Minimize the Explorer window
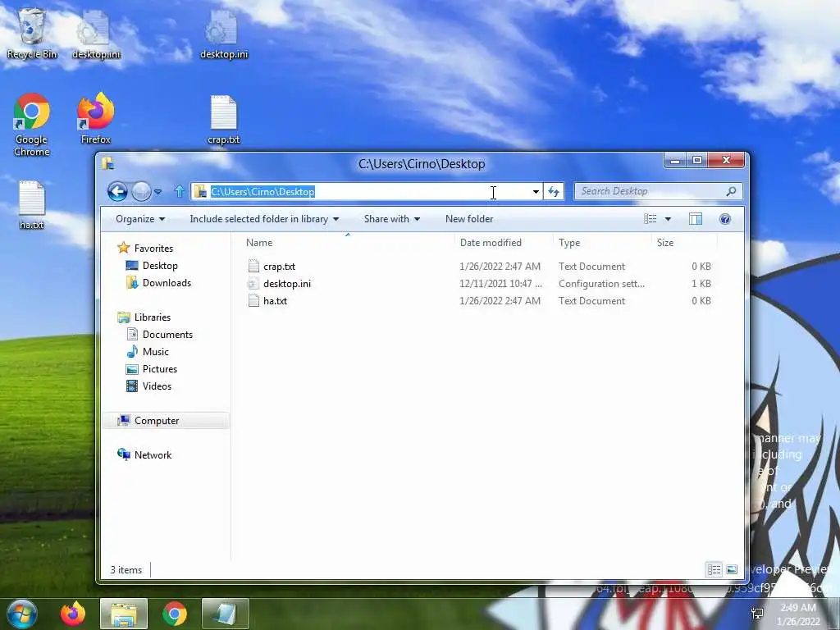 pyautogui.click(x=675, y=160)
